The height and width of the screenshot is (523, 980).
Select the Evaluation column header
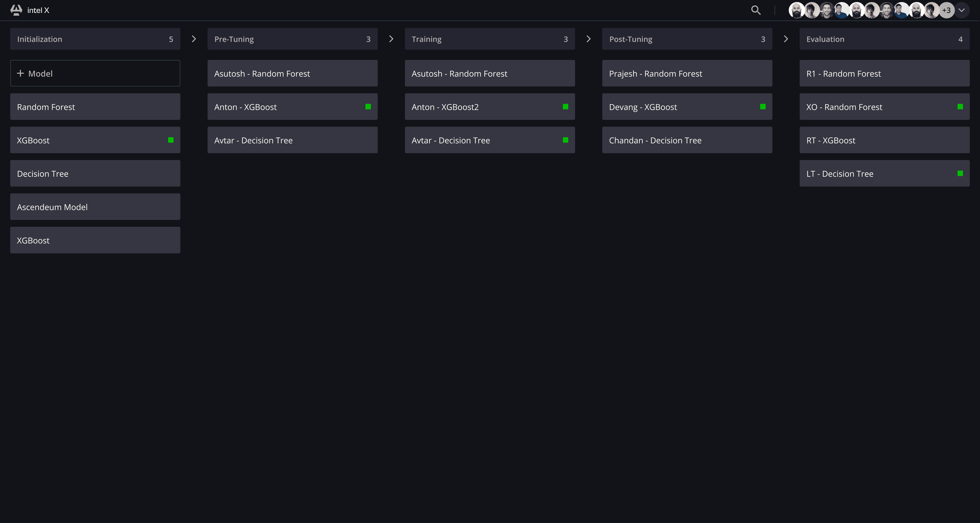(x=884, y=39)
